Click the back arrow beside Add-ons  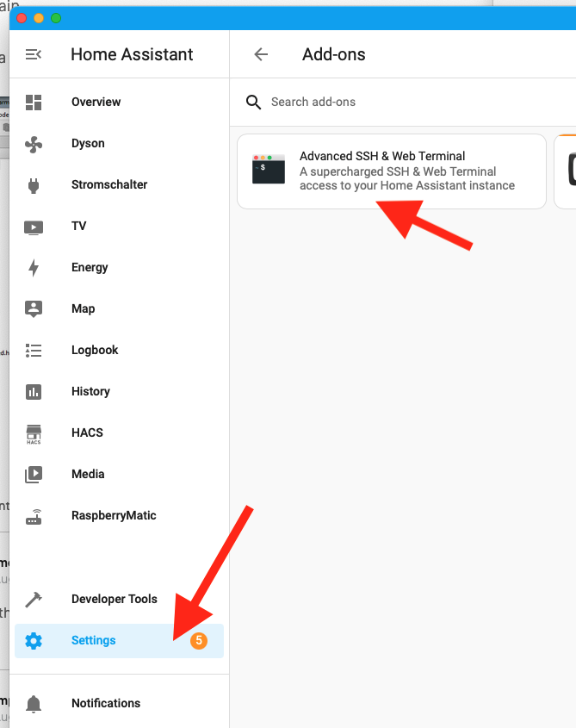261,54
